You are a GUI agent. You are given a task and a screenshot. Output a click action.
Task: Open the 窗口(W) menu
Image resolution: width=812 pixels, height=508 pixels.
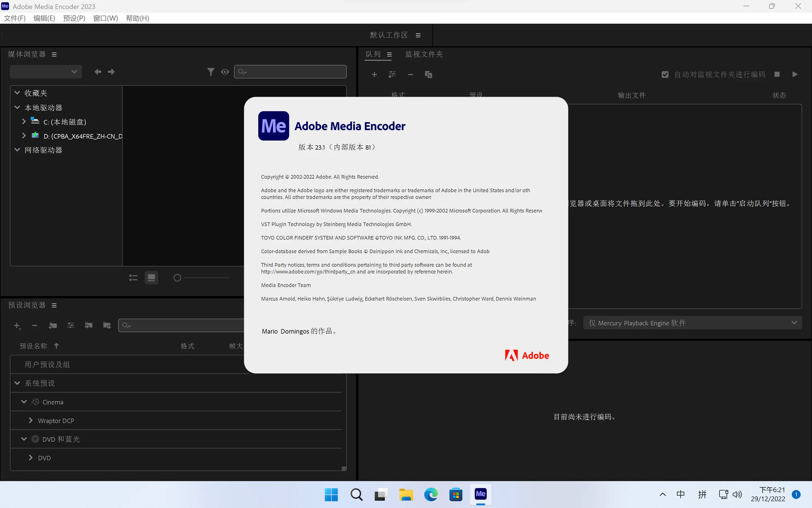point(105,18)
